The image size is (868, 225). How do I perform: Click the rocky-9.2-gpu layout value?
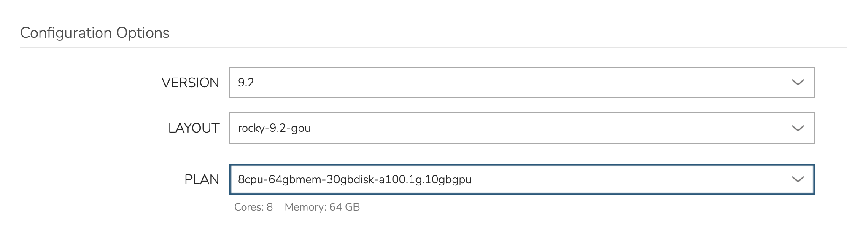tap(274, 128)
